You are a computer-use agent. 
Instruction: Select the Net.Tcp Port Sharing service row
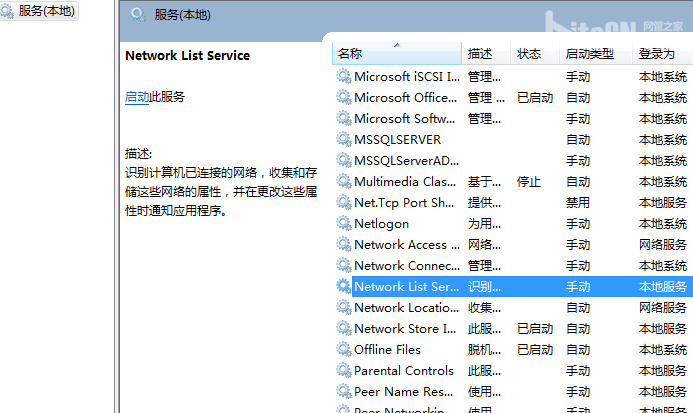[513, 203]
